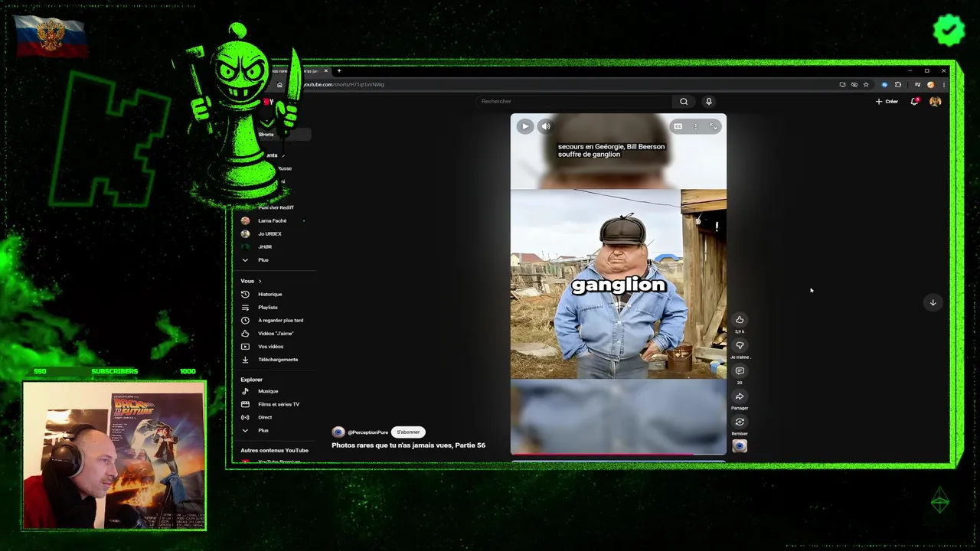Click the install app icon in address bar

point(842,84)
